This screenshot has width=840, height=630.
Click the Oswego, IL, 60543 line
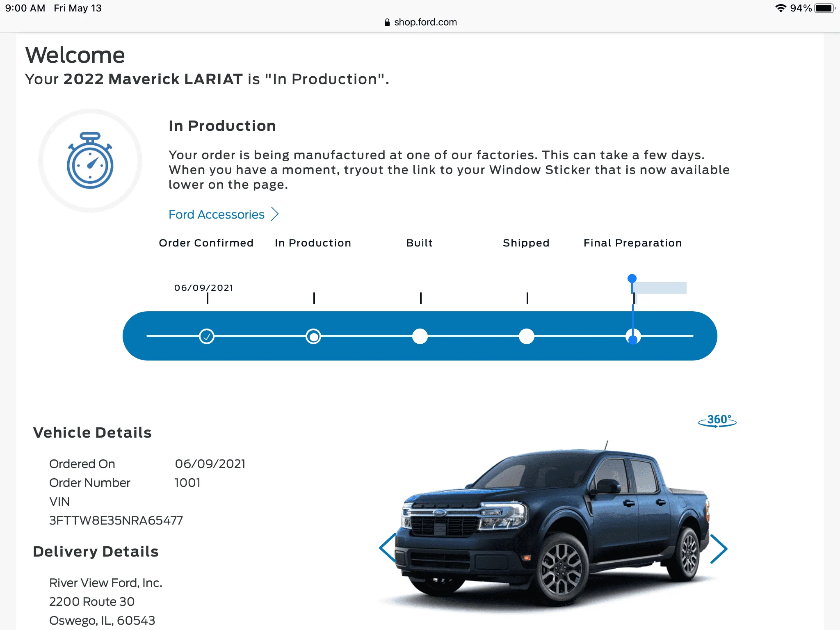point(102,620)
